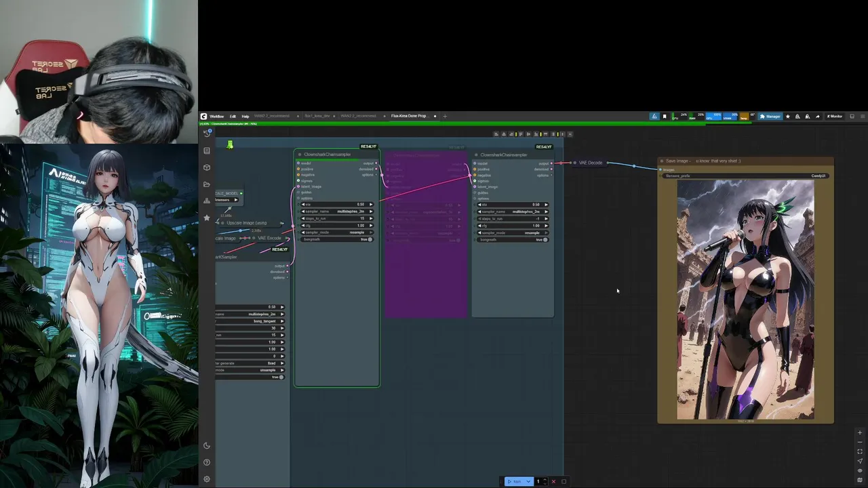The width and height of the screenshot is (868, 488).
Task: Increase cfg value on the green-outlined sampler
Action: pos(371,226)
